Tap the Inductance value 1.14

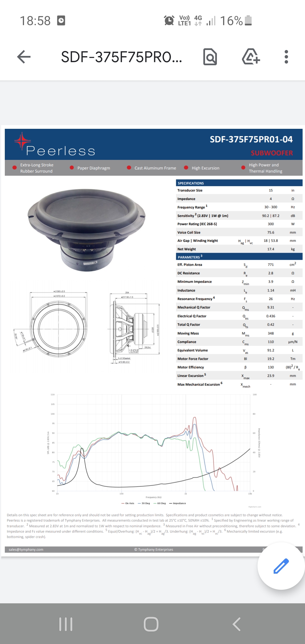point(271,290)
